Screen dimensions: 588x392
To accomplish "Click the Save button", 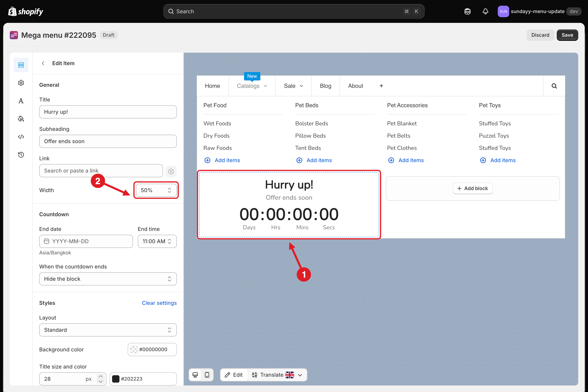I will coord(567,35).
